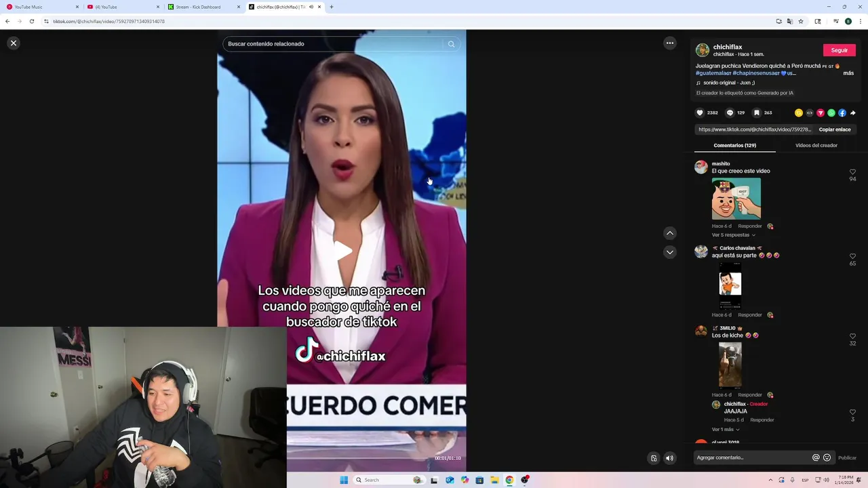Click the related content search magnifier icon
This screenshot has height=488, width=868.
tap(451, 44)
